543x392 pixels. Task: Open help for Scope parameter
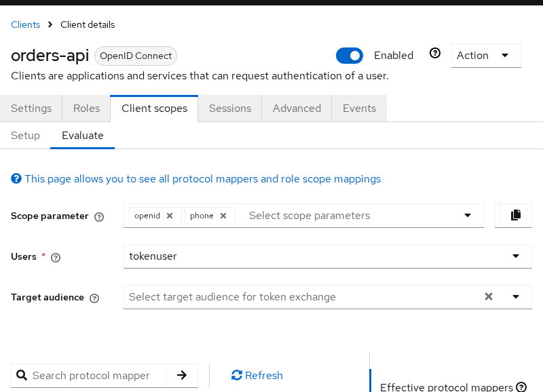point(99,217)
